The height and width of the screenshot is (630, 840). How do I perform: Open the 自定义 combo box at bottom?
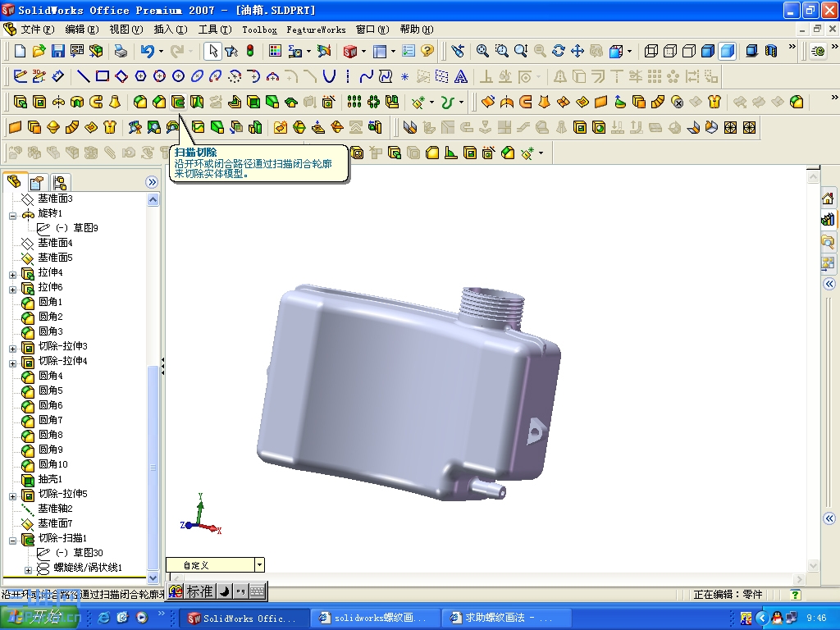click(259, 565)
